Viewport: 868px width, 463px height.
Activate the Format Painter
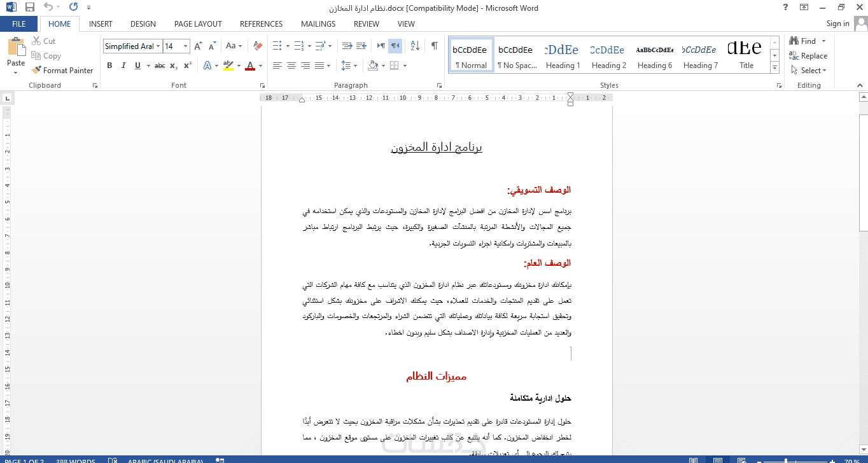coord(62,71)
